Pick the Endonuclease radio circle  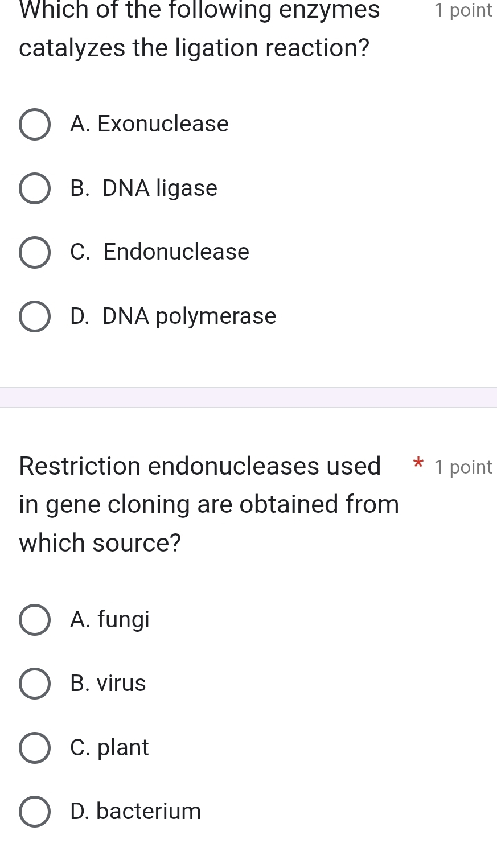point(34,252)
